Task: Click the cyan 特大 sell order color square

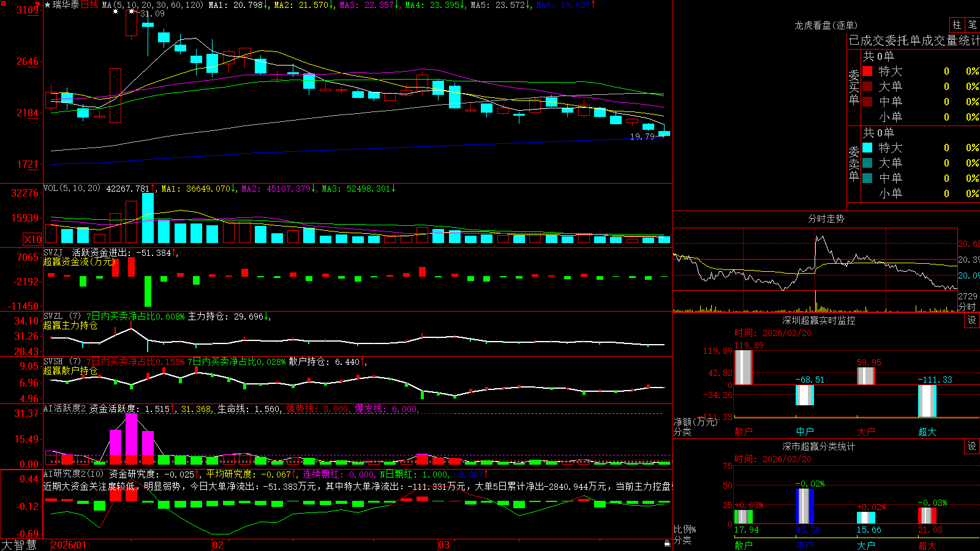Action: 867,148
